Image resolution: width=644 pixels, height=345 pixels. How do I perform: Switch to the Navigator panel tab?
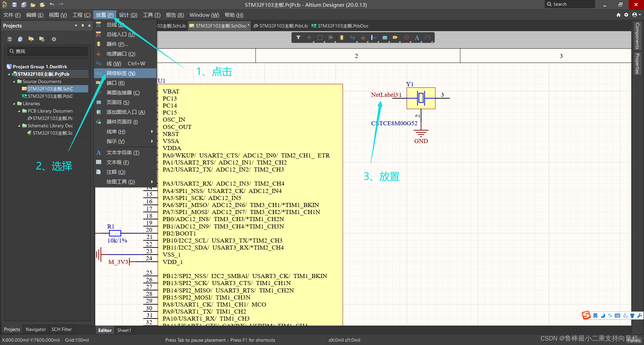(x=36, y=329)
